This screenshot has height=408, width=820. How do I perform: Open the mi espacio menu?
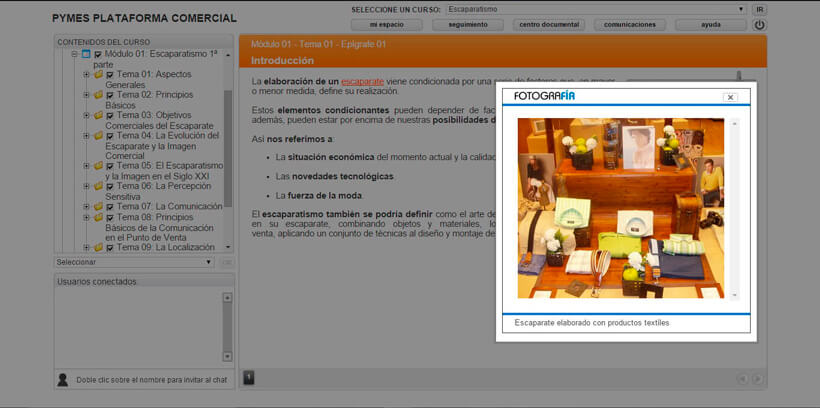[x=386, y=25]
